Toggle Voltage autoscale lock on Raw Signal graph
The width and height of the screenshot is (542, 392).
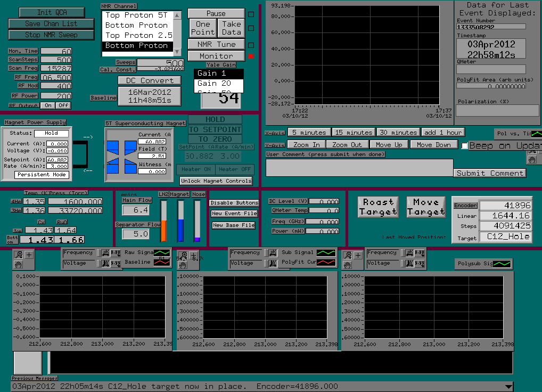coord(99,264)
